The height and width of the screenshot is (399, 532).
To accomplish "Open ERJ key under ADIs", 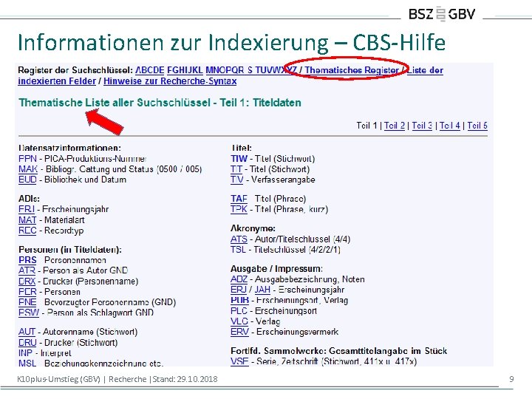I will [27, 209].
